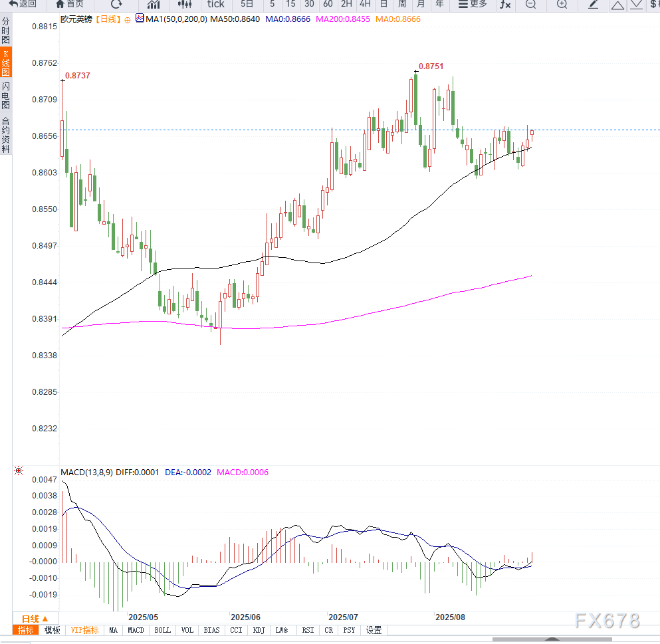
Task: Switch to 分时图 side tab
Action: coord(6,31)
